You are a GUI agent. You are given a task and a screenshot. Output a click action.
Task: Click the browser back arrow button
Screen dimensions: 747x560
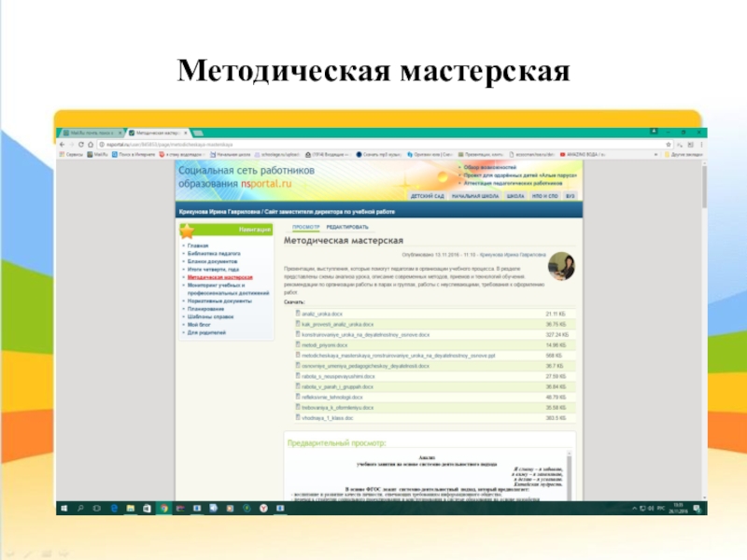62,146
